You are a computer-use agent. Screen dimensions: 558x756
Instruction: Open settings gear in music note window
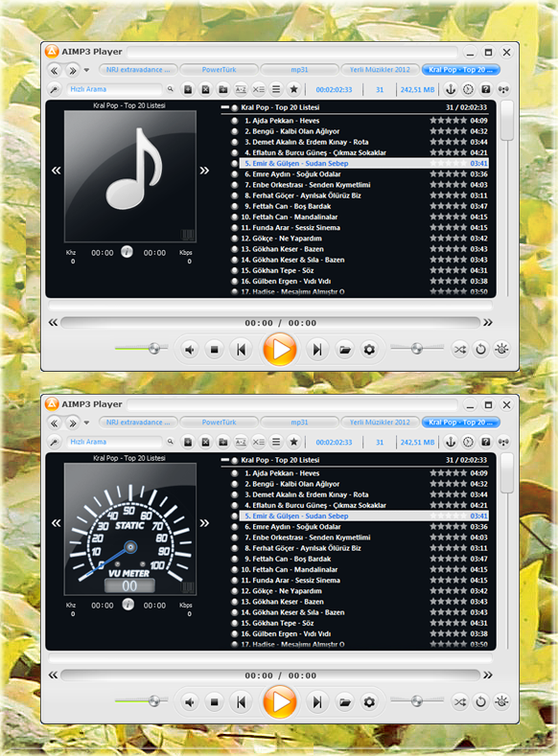(369, 350)
